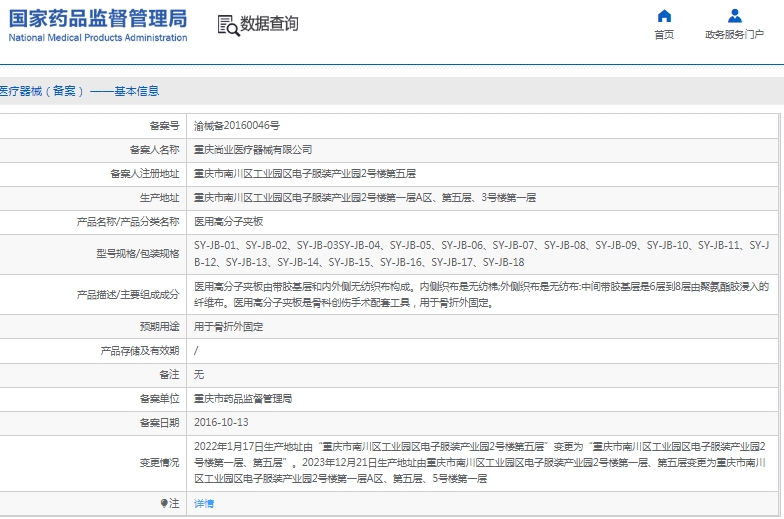Click the 备案人注册地址 row label
The image size is (784, 519).
pos(144,174)
